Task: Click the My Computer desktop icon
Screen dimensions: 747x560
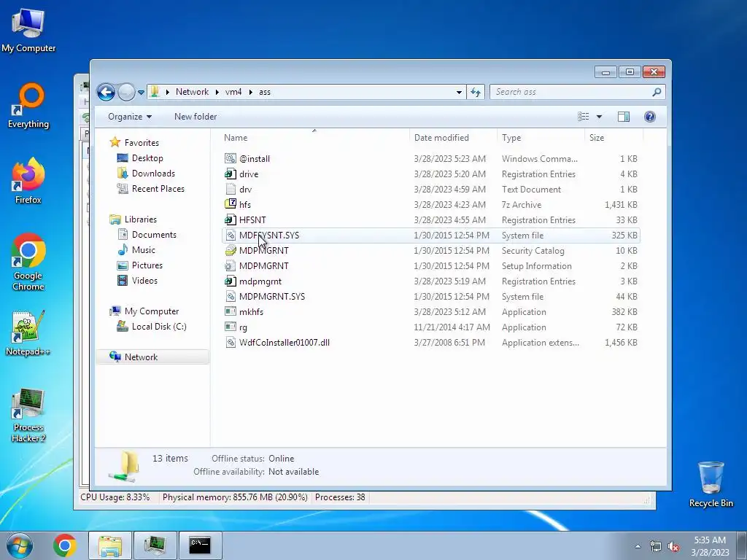Action: (28, 31)
